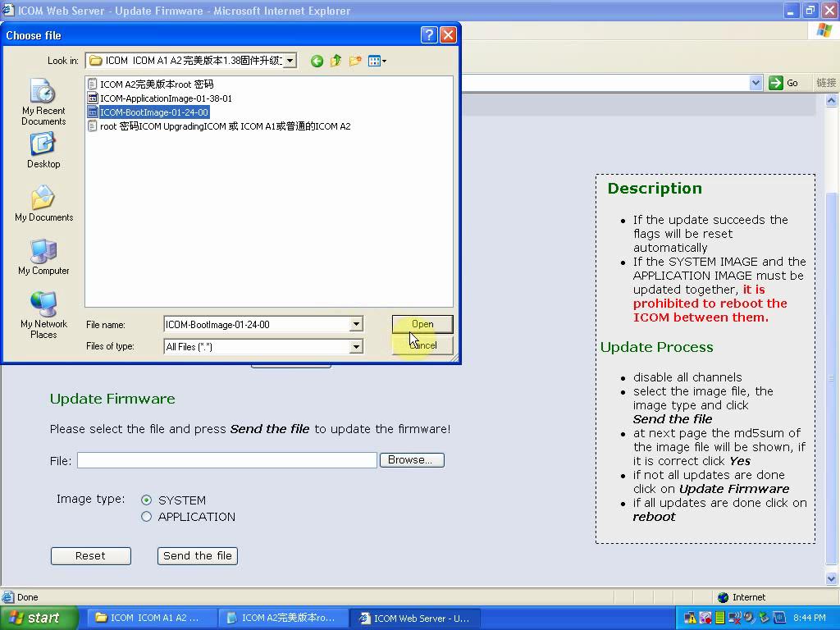Click the Windows Start button

click(39, 619)
